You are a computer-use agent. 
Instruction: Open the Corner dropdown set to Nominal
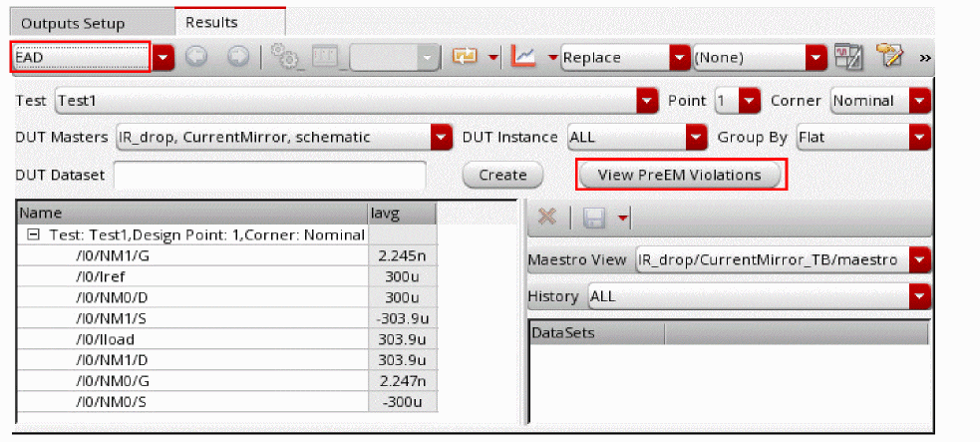tap(919, 101)
